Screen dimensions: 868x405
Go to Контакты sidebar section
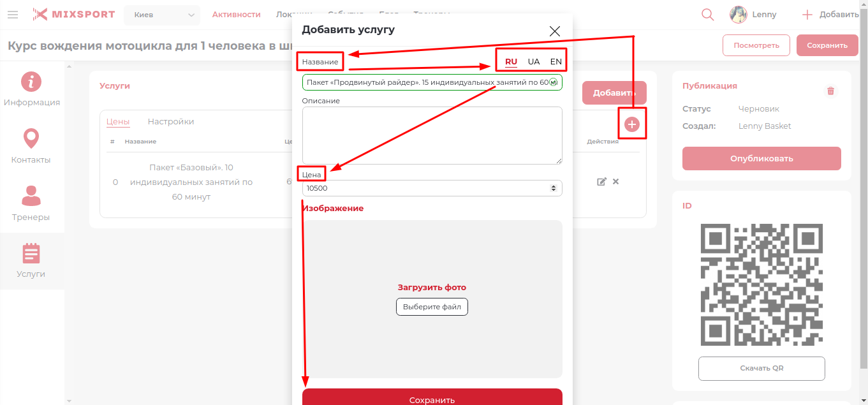pyautogui.click(x=31, y=147)
